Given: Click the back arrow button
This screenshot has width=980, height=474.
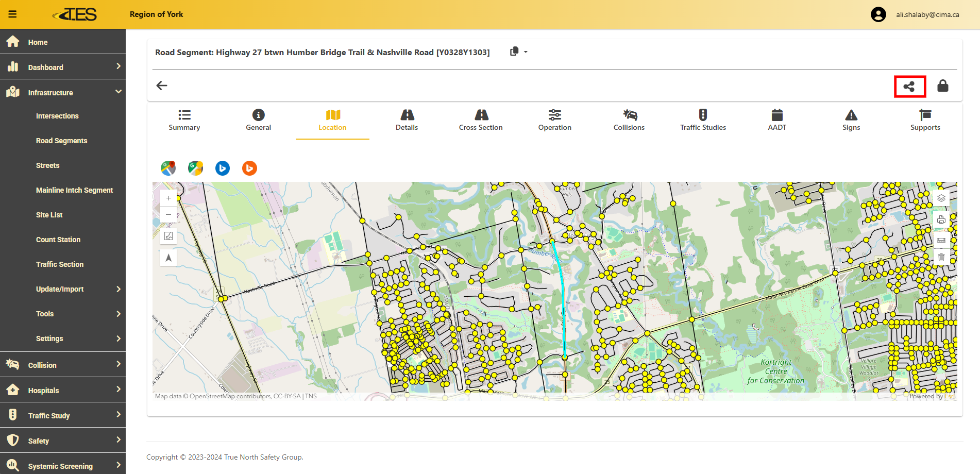Looking at the screenshot, I should (x=162, y=86).
